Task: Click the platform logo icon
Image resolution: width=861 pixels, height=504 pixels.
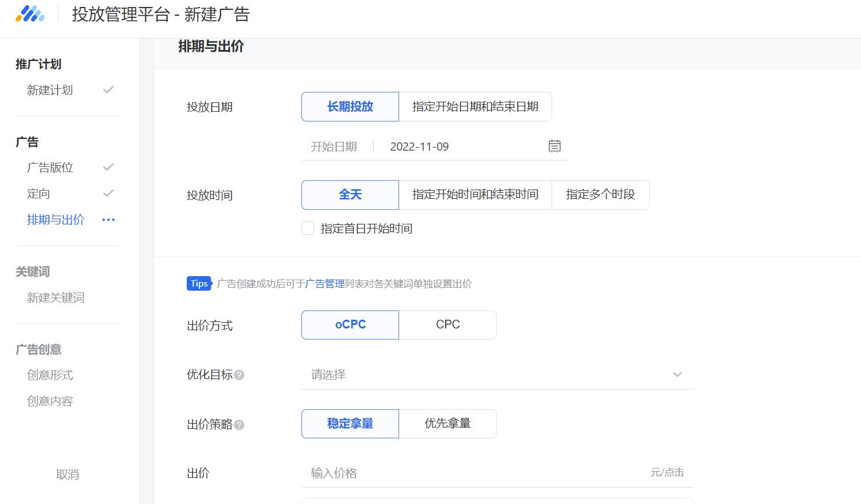Action: (x=30, y=15)
